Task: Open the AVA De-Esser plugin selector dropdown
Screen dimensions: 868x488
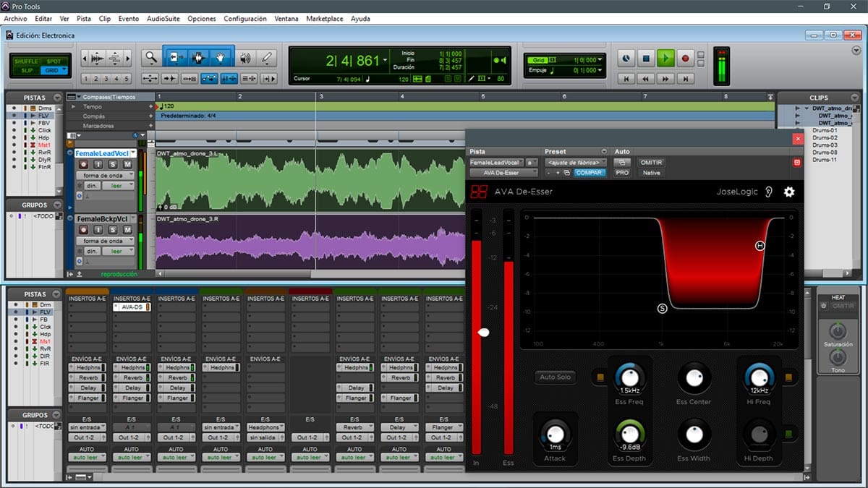Action: pos(504,173)
